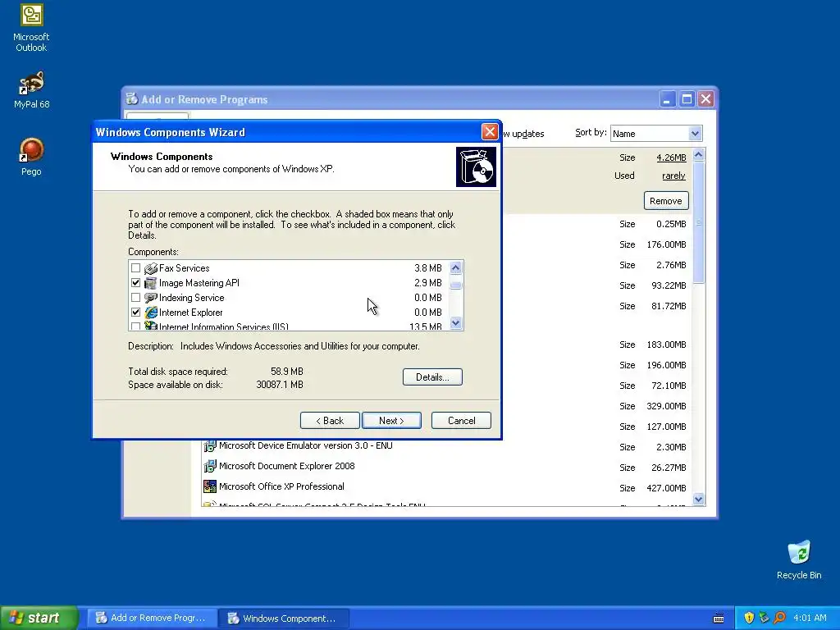840x630 pixels.
Task: Click the Microsoft Office XP Professional icon
Action: click(x=210, y=486)
